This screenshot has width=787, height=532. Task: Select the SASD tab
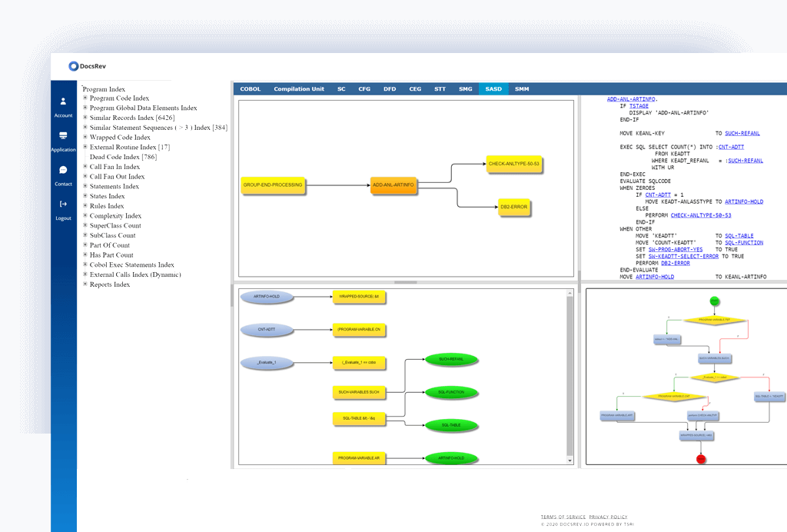(493, 89)
